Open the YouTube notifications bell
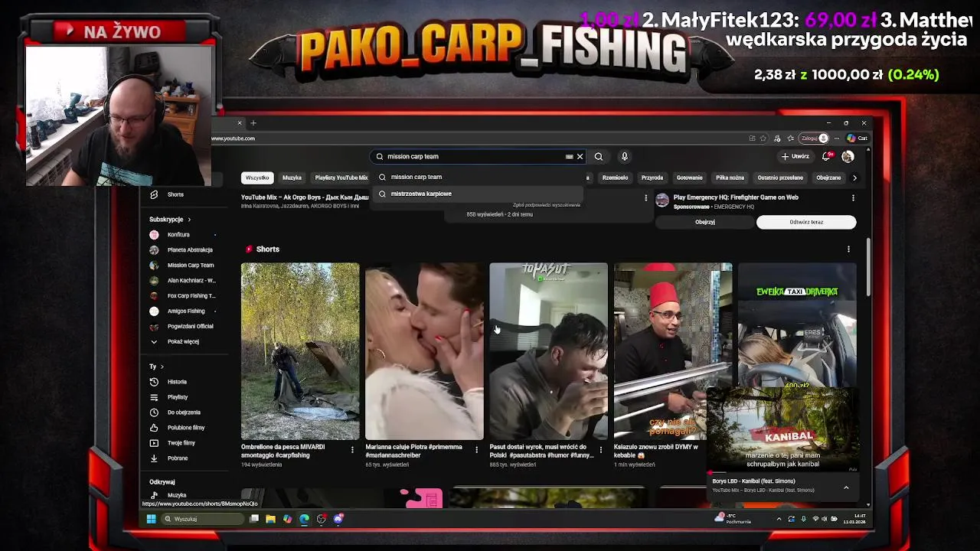 pyautogui.click(x=826, y=156)
